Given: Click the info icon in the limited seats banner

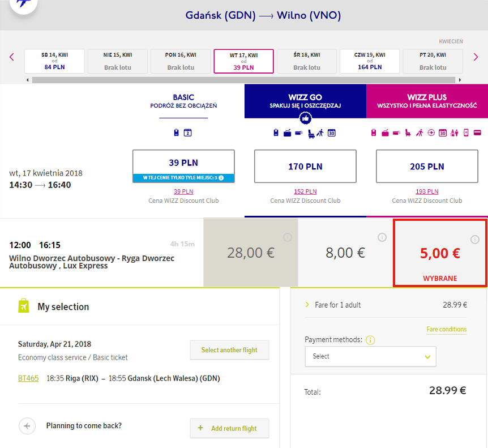Looking at the screenshot, I should tap(221, 178).
